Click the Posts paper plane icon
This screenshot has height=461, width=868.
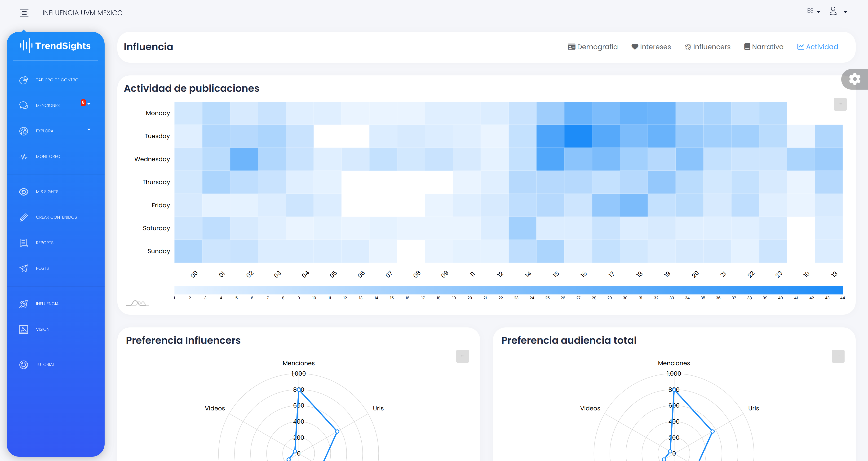(24, 268)
